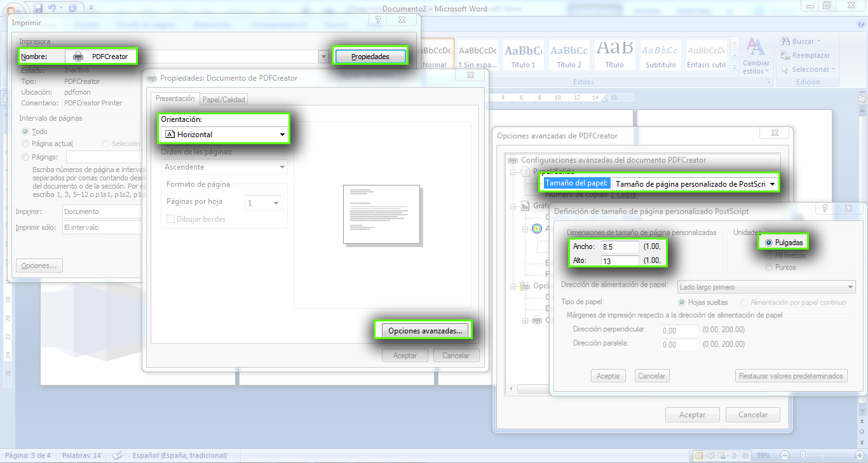Open the printer Nombre dropdown arrow

click(324, 57)
